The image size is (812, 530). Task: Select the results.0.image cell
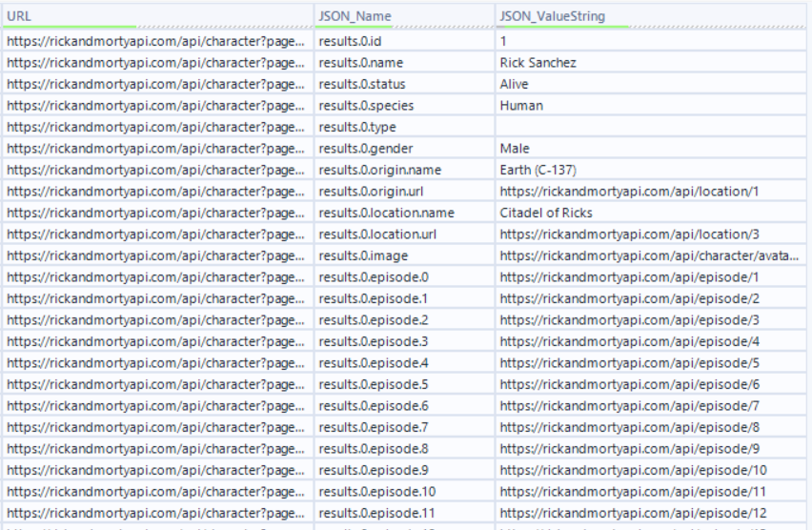click(x=404, y=255)
